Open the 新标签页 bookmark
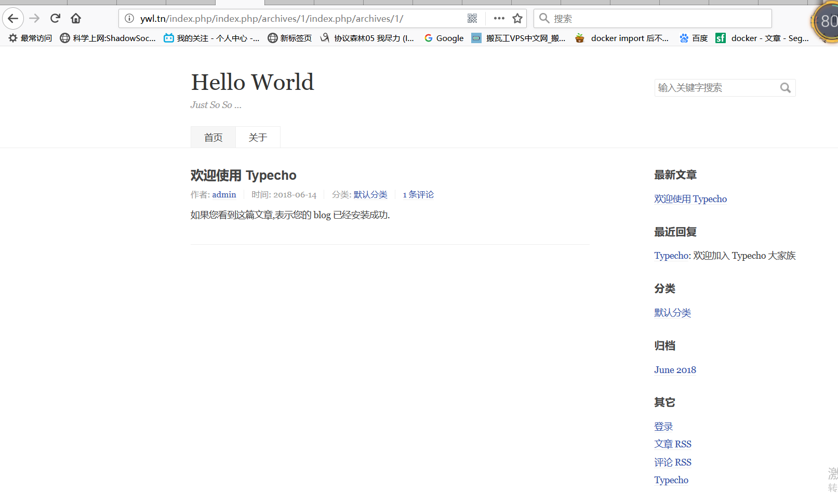Image resolution: width=838 pixels, height=504 pixels. click(x=289, y=38)
